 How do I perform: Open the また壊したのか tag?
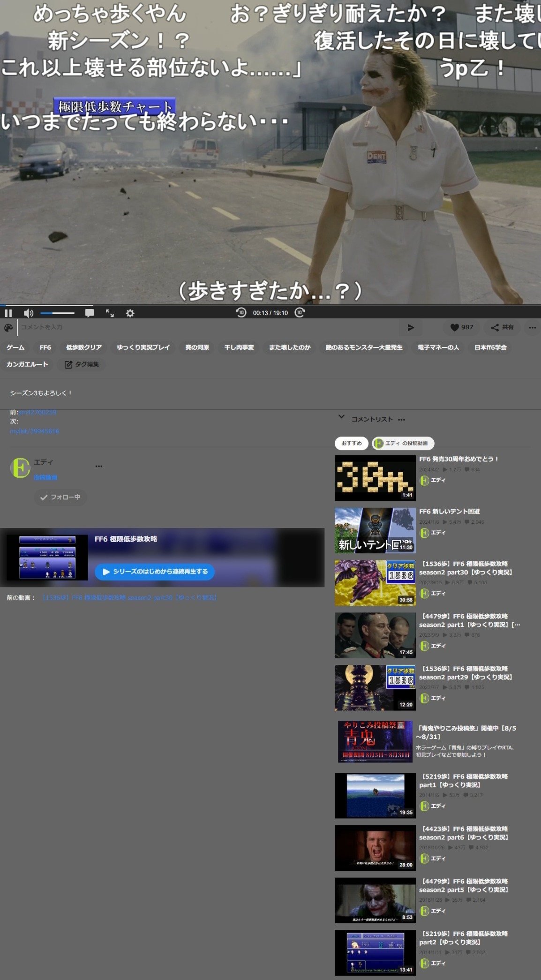[290, 347]
